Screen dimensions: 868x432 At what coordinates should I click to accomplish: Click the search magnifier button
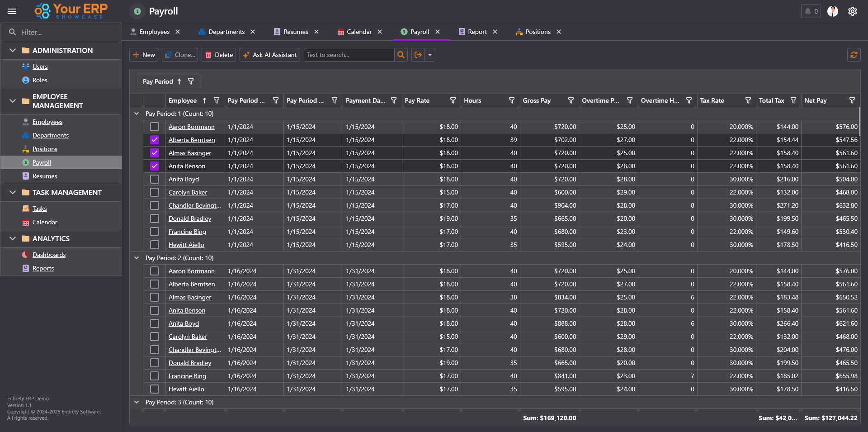pos(401,55)
